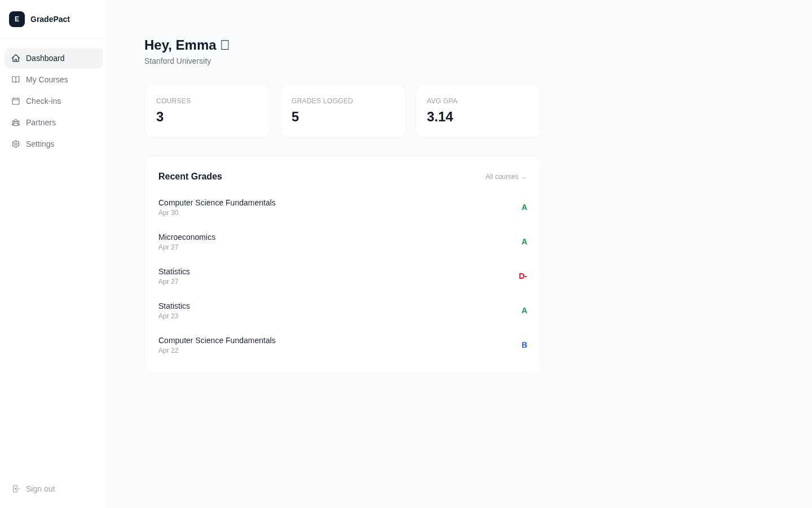Click the Settings gear icon
Screen dimensions: 812x508
(16, 144)
